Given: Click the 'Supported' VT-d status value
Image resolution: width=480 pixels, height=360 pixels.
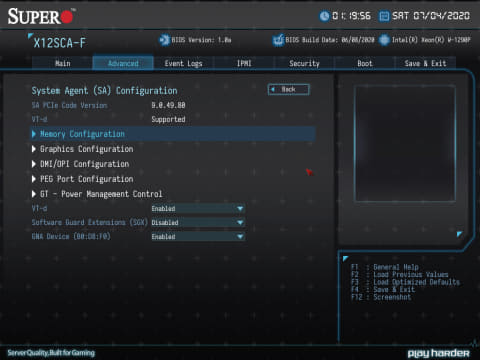Looking at the screenshot, I should coord(168,120).
